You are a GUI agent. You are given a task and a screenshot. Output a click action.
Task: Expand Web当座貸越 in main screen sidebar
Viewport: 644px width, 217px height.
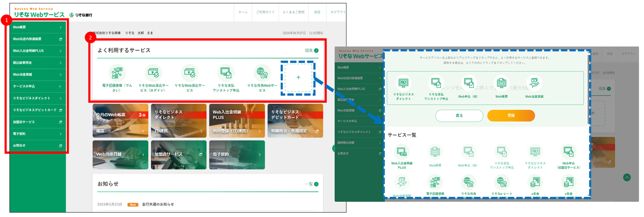[x=38, y=74]
